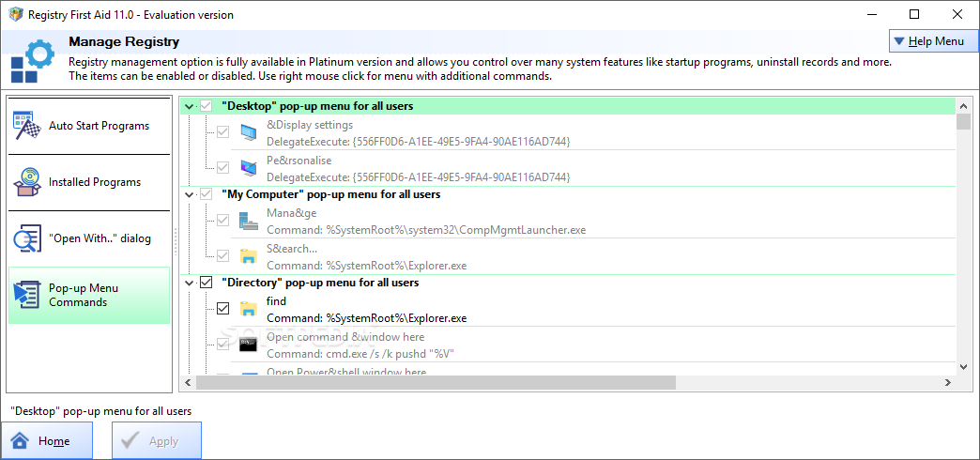Toggle "My Computer" pop-up menu group checkbox
The width and height of the screenshot is (980, 460).
(x=207, y=194)
